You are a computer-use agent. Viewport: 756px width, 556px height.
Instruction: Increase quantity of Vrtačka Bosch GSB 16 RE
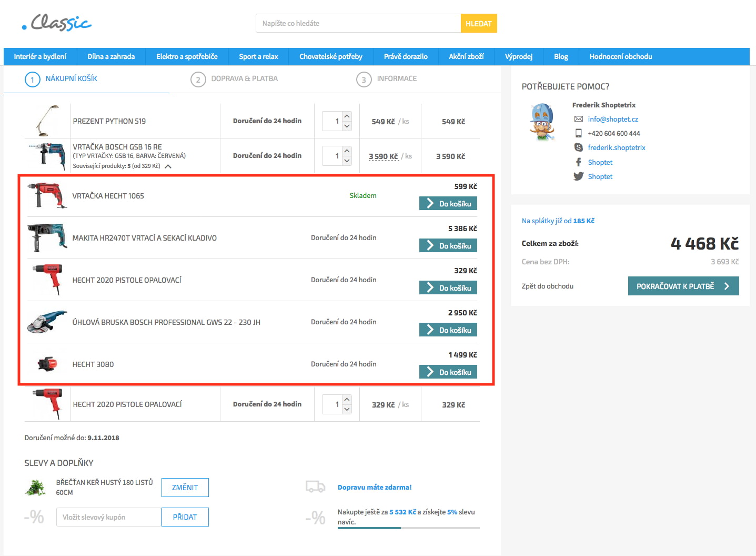click(x=347, y=151)
